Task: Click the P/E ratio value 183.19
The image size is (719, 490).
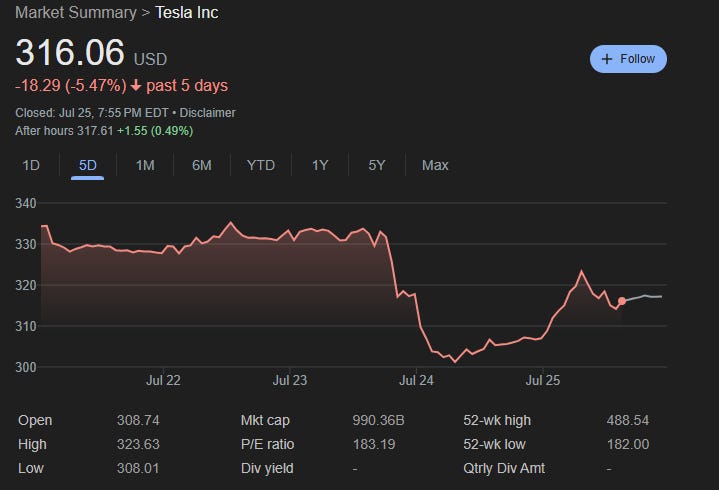Action: (374, 444)
